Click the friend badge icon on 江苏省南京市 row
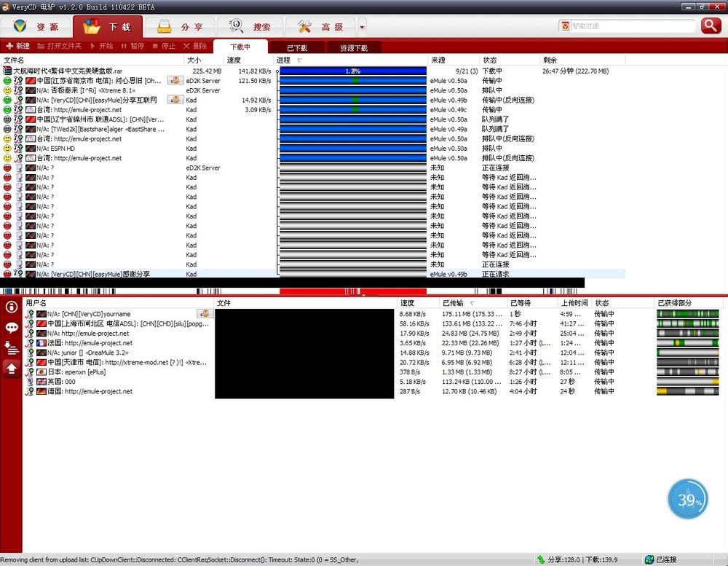The image size is (728, 566). pos(175,80)
